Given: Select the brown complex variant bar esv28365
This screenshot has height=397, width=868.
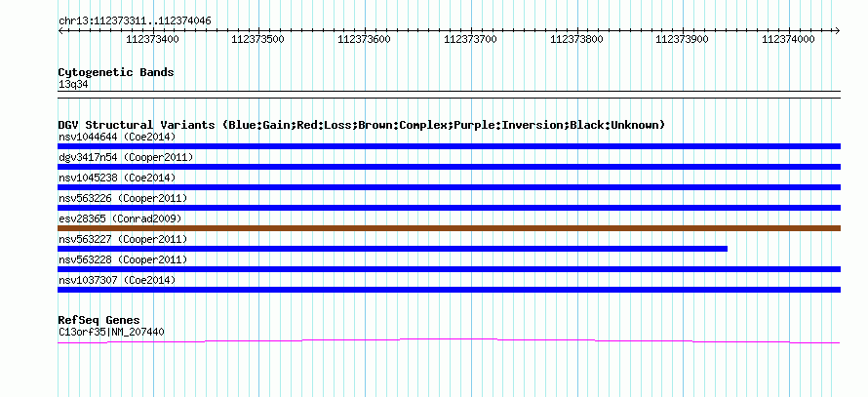Looking at the screenshot, I should click(x=449, y=228).
